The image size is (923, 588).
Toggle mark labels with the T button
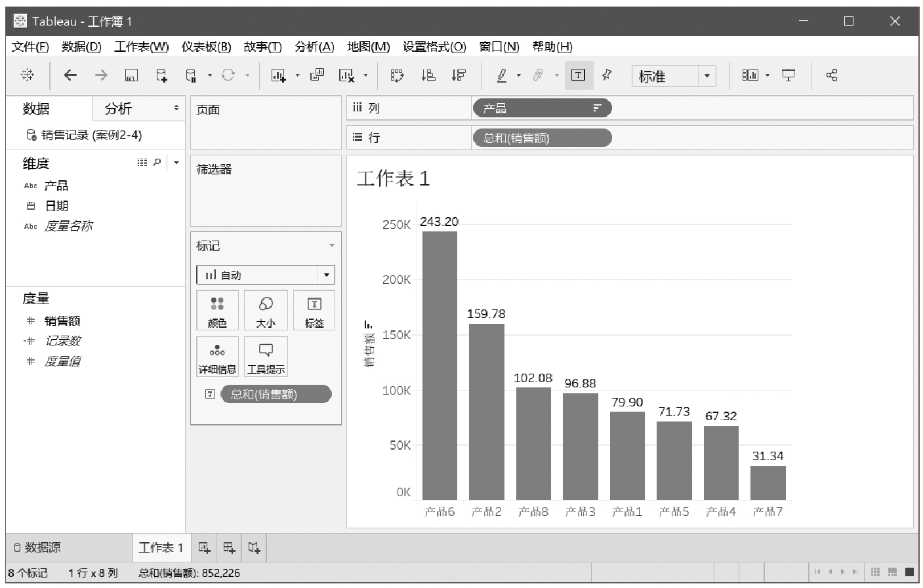pos(578,75)
